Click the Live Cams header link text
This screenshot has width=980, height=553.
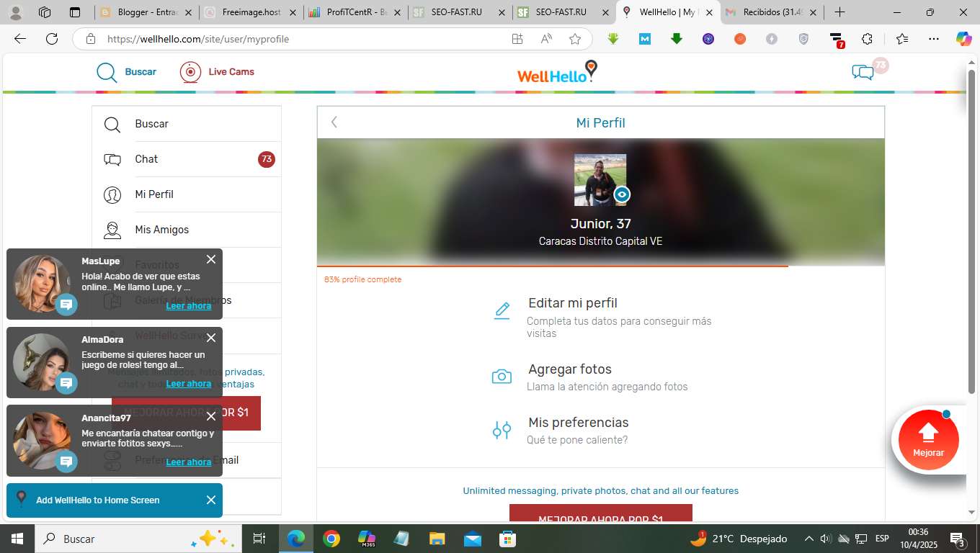[231, 72]
